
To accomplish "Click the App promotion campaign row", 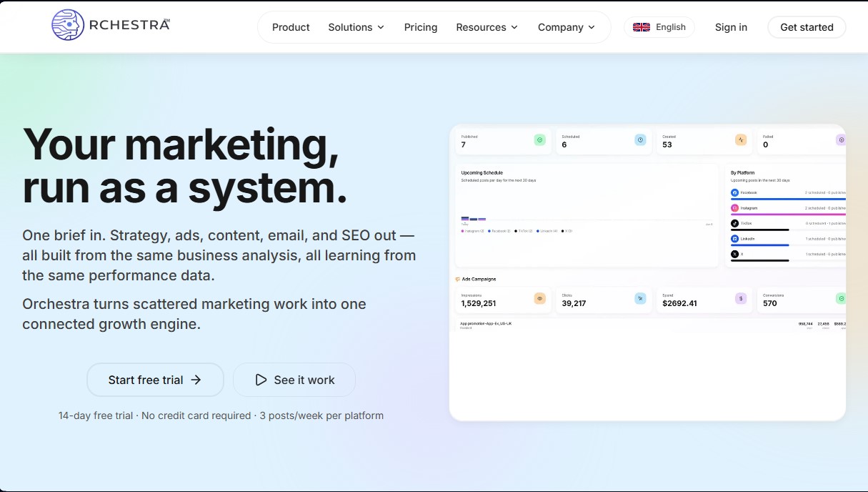I will click(x=650, y=325).
